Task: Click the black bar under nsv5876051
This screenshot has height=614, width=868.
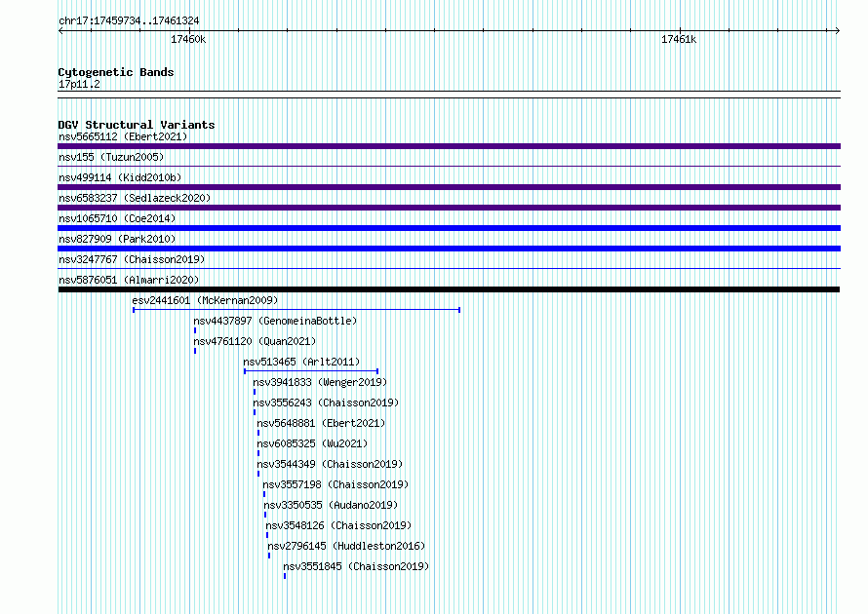Action: (x=449, y=289)
